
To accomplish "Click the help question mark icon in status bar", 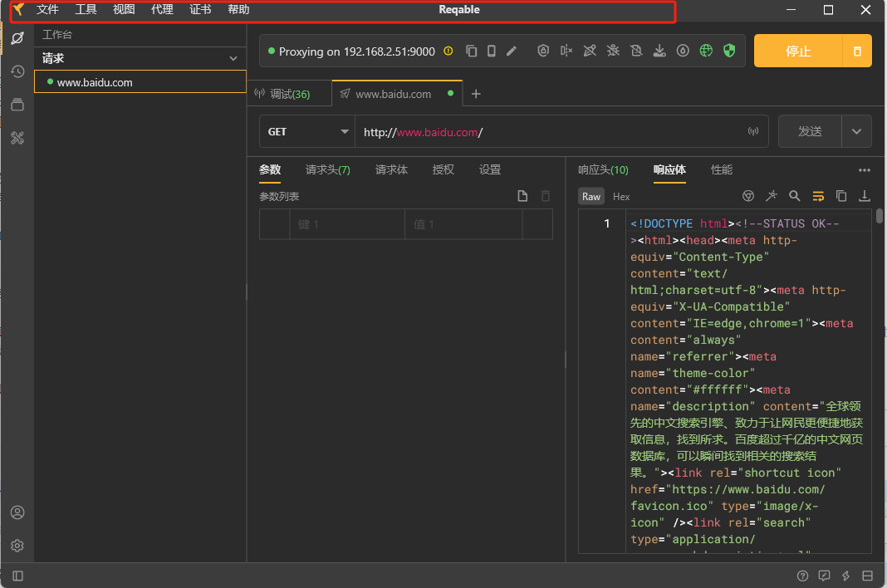I will (x=802, y=576).
